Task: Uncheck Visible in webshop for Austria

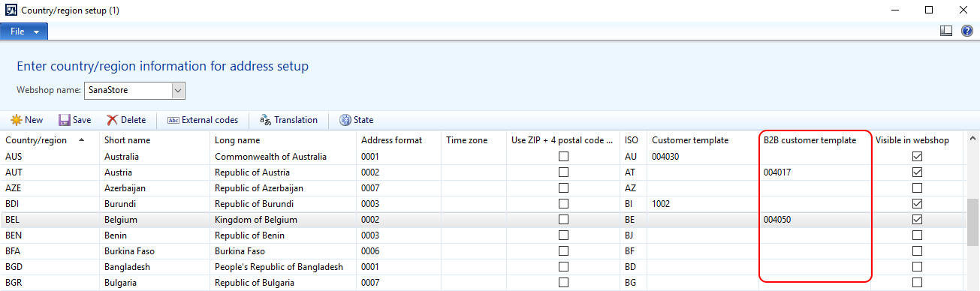Action: click(917, 172)
